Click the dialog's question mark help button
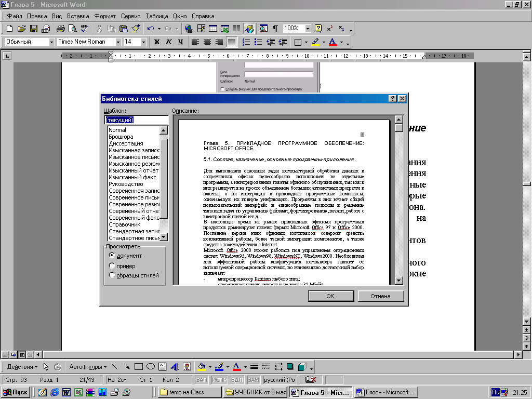 393,98
